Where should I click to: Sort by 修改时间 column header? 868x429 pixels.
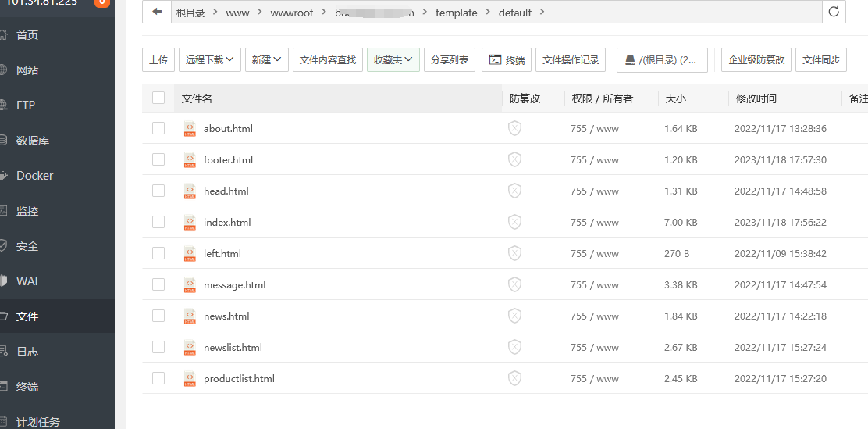pyautogui.click(x=756, y=98)
